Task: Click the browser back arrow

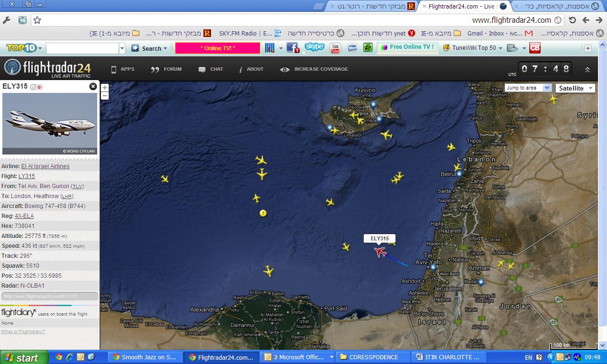Action: point(598,20)
